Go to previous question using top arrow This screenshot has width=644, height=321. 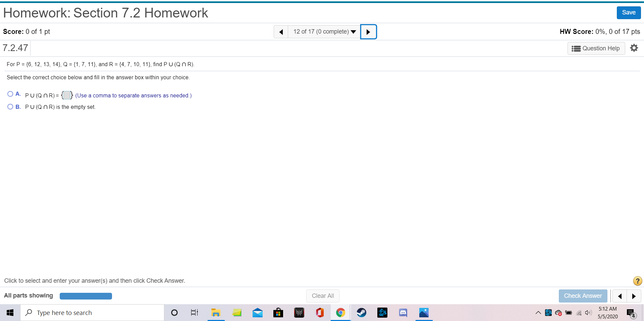tap(281, 32)
